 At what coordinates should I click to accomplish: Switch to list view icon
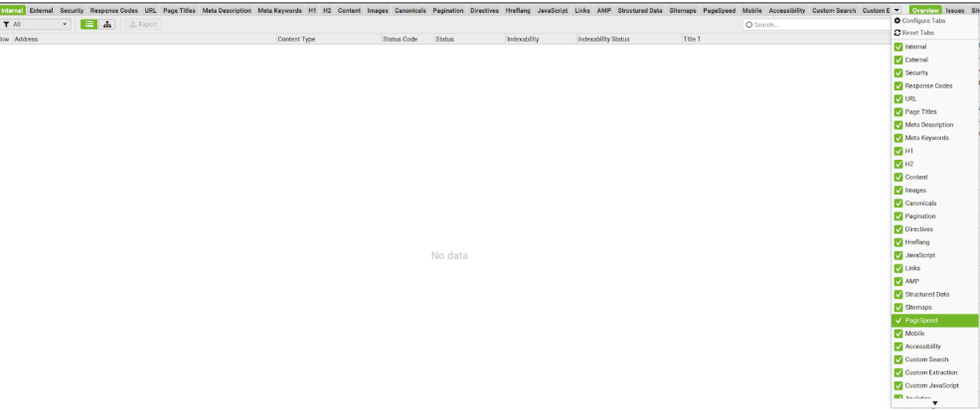pyautogui.click(x=89, y=24)
